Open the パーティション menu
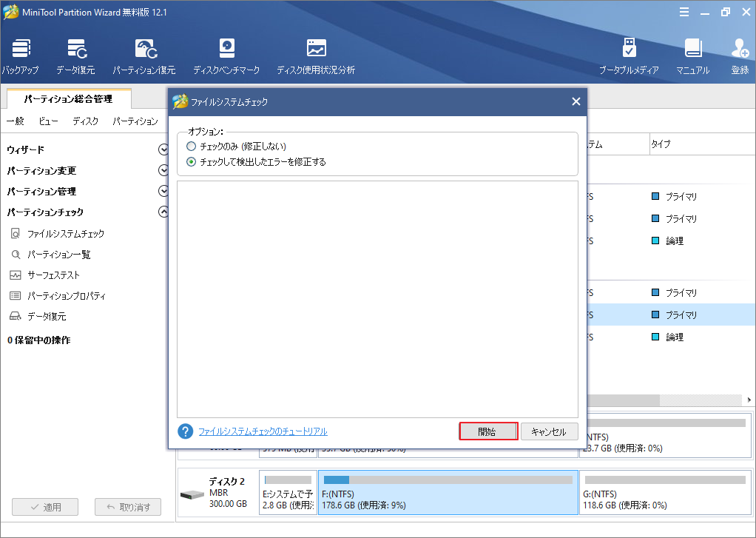This screenshot has width=756, height=538. click(135, 121)
